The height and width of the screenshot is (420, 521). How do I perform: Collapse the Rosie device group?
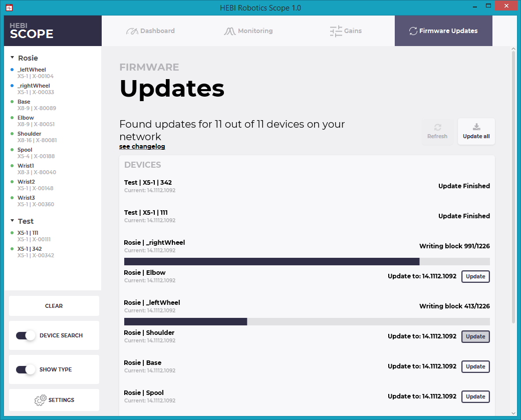click(13, 58)
